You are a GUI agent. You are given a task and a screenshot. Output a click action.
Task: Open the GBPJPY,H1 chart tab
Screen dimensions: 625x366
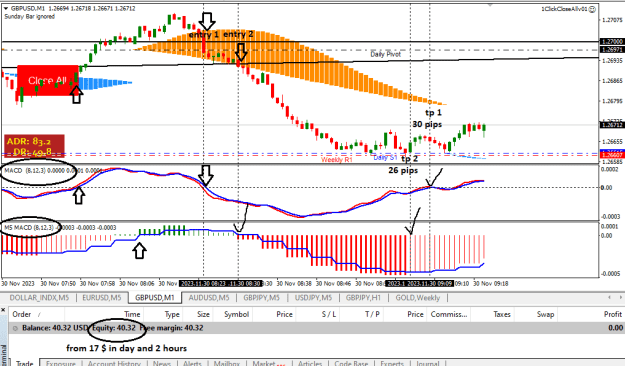click(363, 298)
